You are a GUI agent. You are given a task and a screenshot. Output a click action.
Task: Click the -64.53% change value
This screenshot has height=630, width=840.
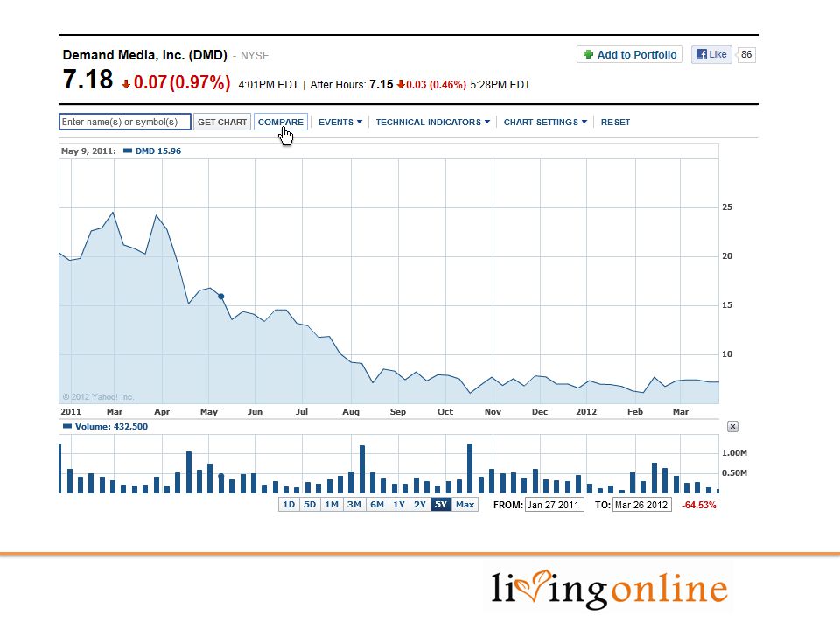point(698,505)
